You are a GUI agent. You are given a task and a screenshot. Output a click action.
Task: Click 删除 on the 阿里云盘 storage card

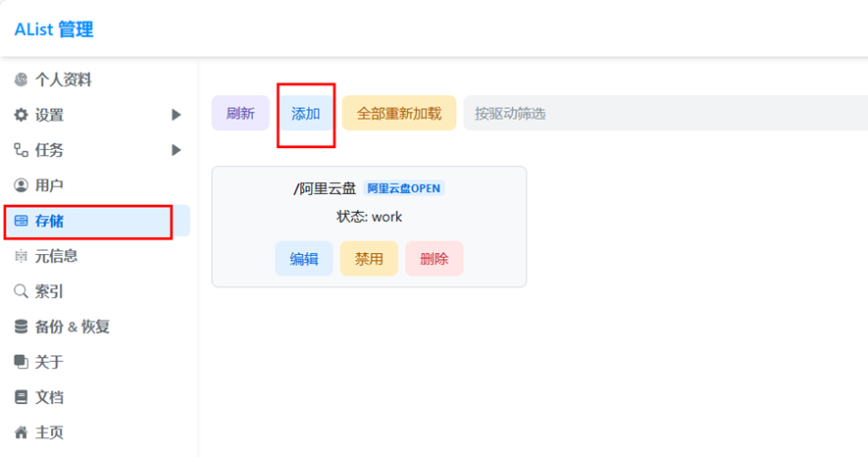434,258
